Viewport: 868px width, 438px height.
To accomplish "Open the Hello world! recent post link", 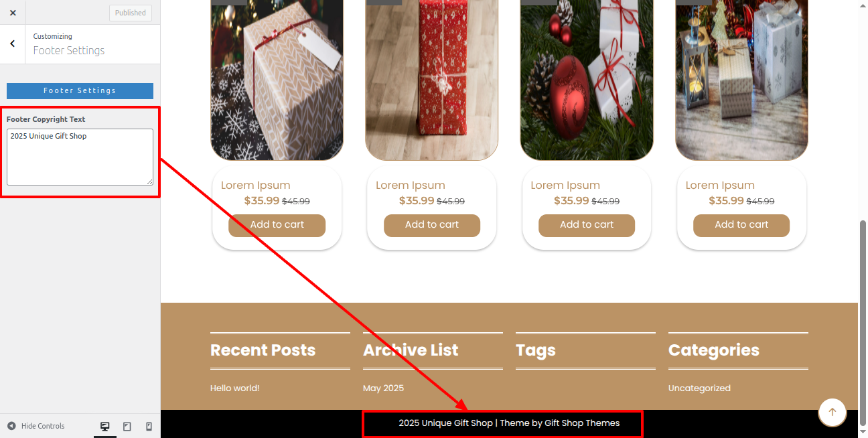I will pos(234,388).
